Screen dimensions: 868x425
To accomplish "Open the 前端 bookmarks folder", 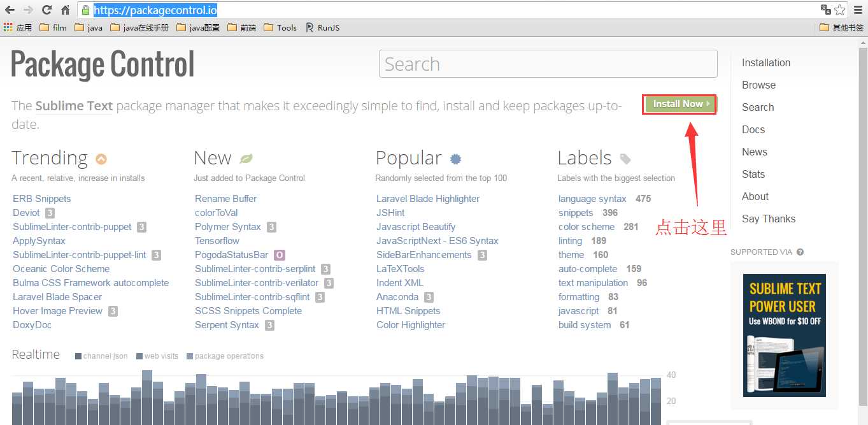I will click(241, 27).
